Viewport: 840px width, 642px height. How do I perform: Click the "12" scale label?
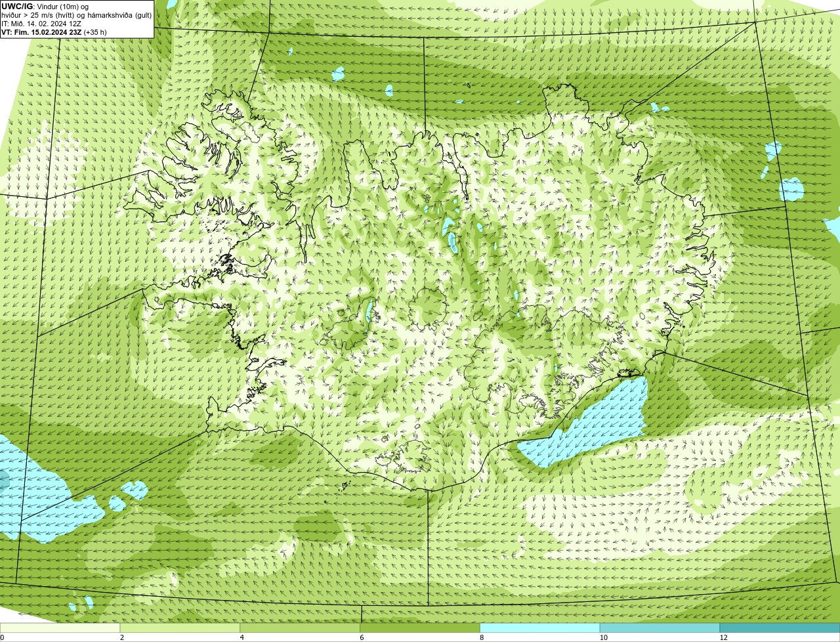(723, 637)
